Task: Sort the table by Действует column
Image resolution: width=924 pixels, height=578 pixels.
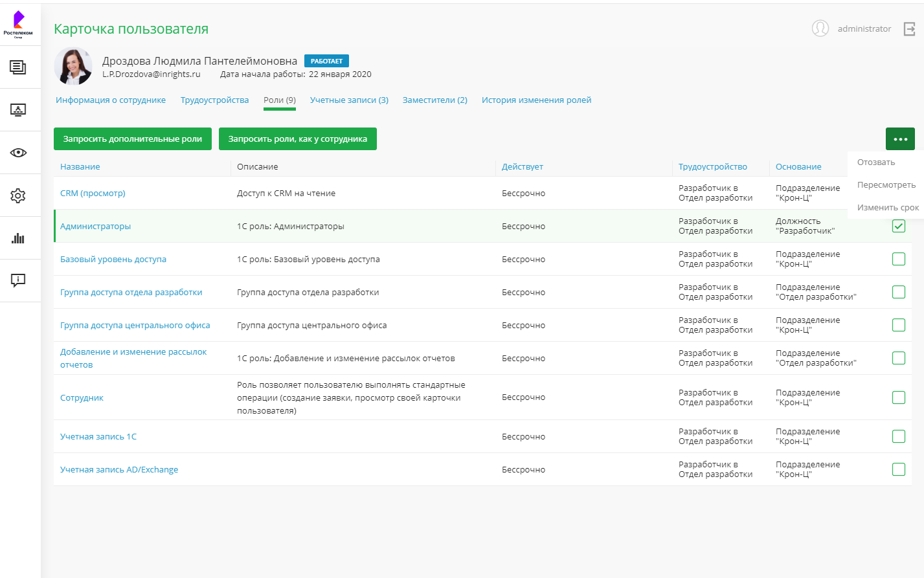Action: point(523,167)
